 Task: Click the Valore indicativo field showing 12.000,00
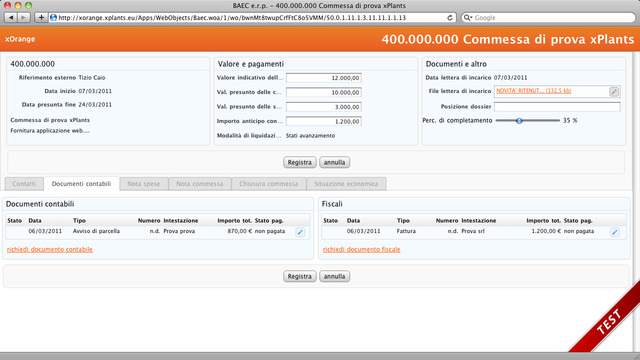point(324,78)
